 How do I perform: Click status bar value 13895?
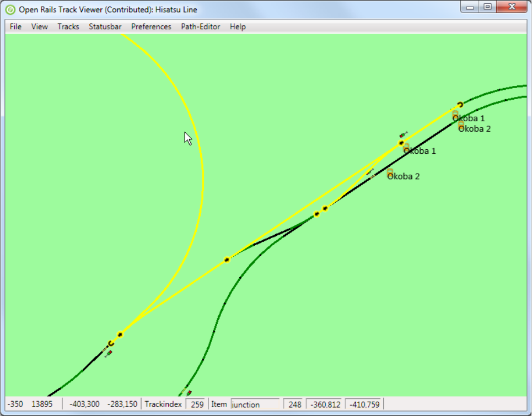coord(42,404)
